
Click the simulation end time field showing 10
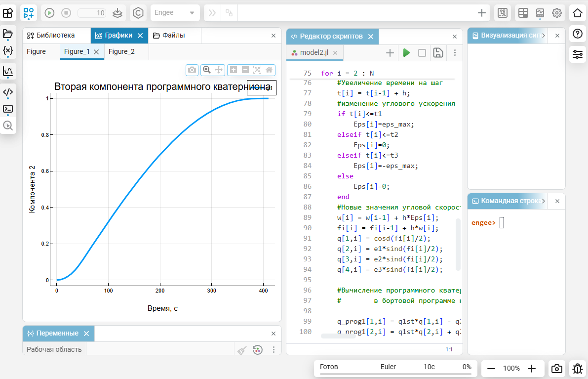92,13
